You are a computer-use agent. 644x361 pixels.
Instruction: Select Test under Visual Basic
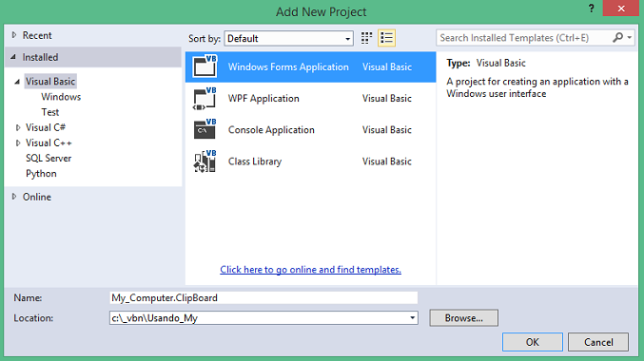tap(50, 112)
